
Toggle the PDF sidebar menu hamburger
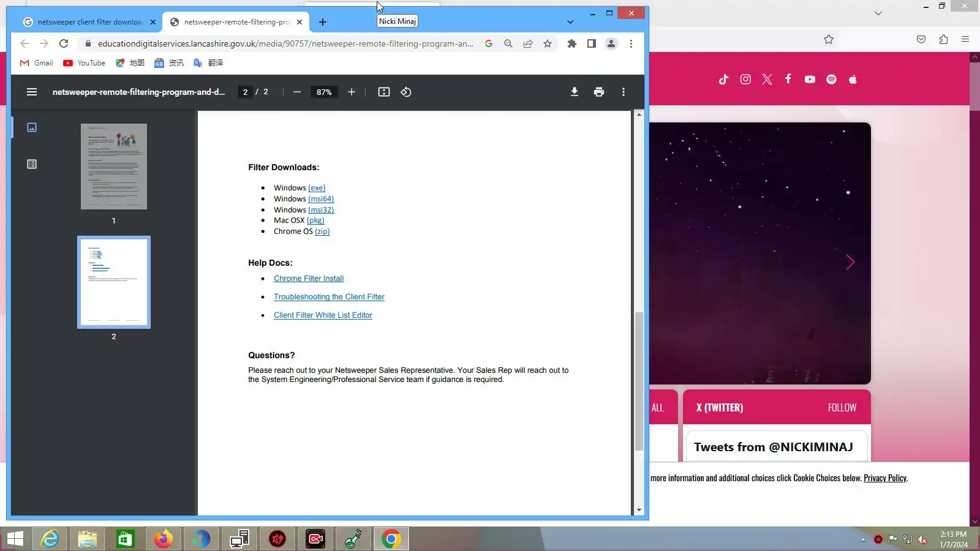click(x=32, y=92)
